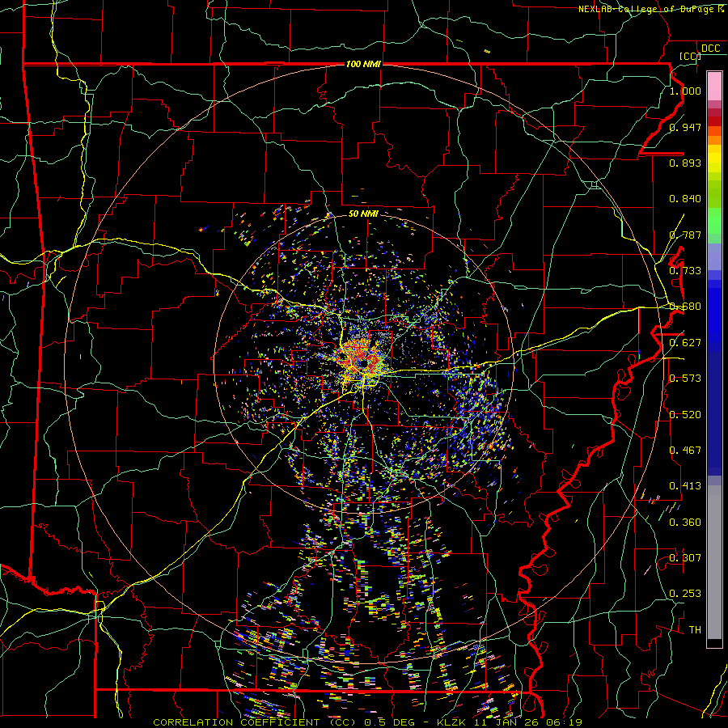Select the 0.947 legend value
The height and width of the screenshot is (728, 728).
pyautogui.click(x=685, y=127)
